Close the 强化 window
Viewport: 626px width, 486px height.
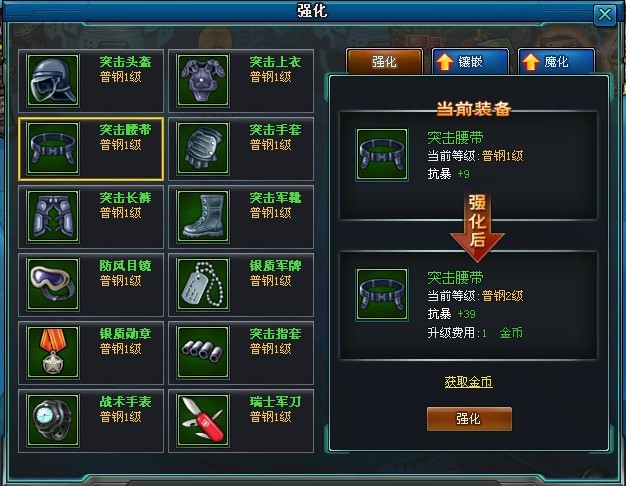604,15
